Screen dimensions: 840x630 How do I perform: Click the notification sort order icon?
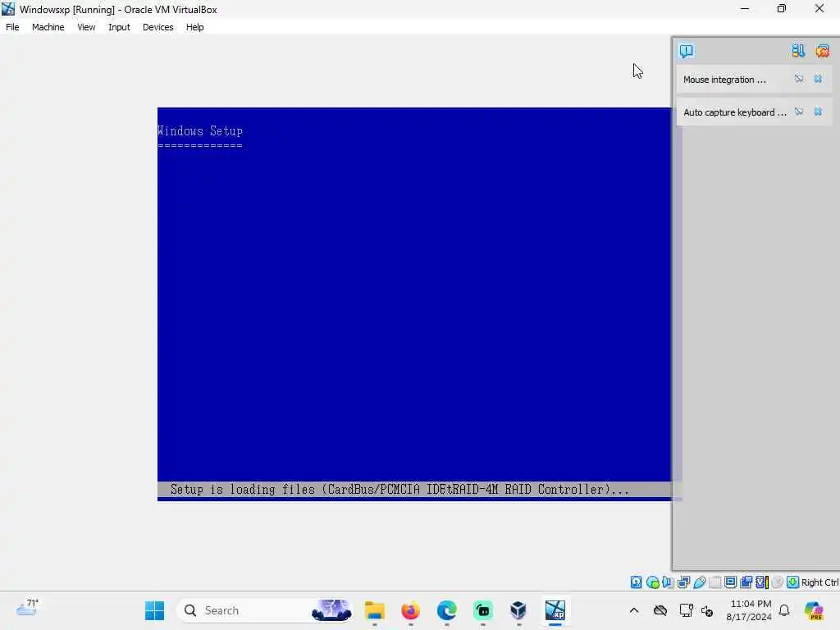798,51
